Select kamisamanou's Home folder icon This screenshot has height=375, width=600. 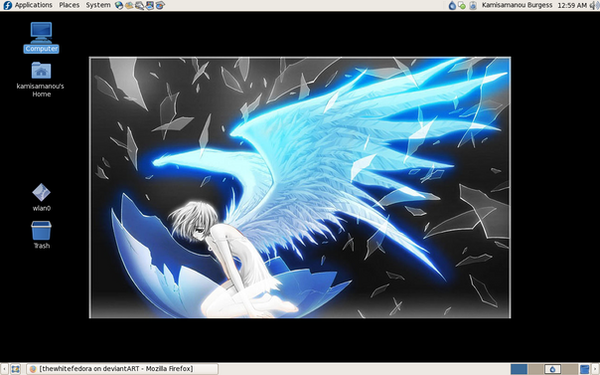click(41, 79)
